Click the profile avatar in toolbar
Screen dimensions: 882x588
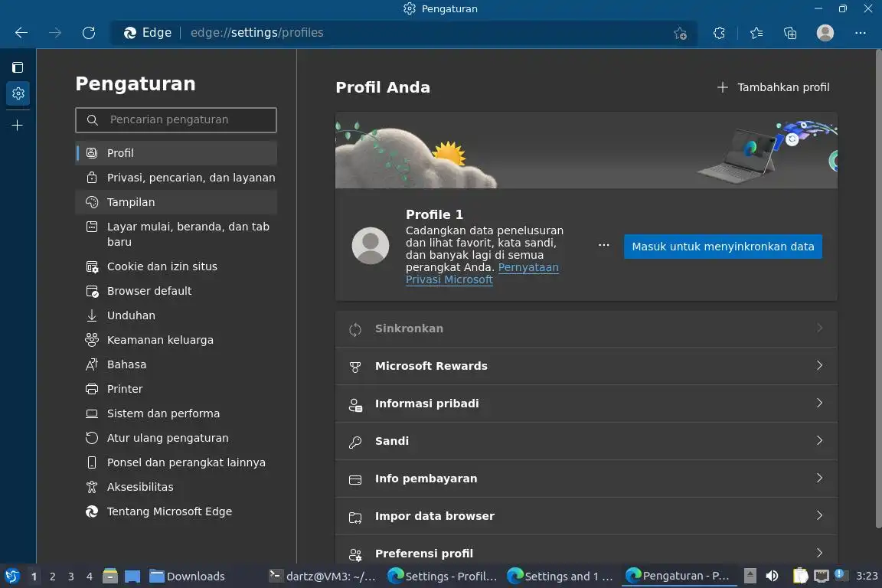coord(825,33)
